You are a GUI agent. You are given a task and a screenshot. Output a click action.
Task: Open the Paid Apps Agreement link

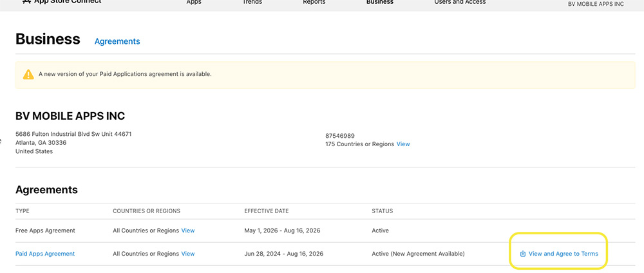pos(45,254)
